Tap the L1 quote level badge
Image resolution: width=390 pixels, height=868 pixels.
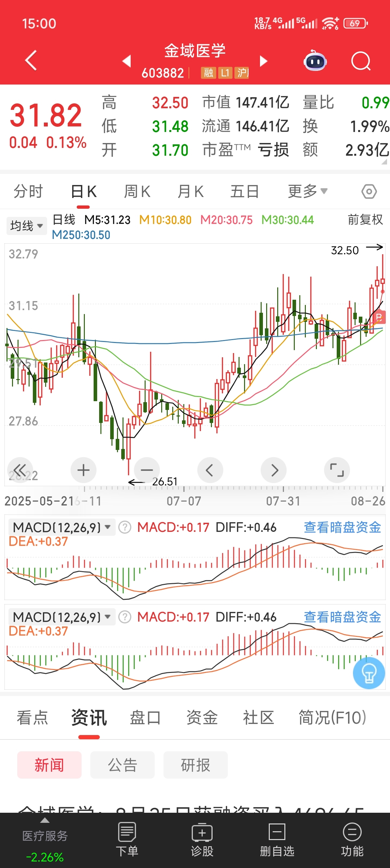point(225,72)
